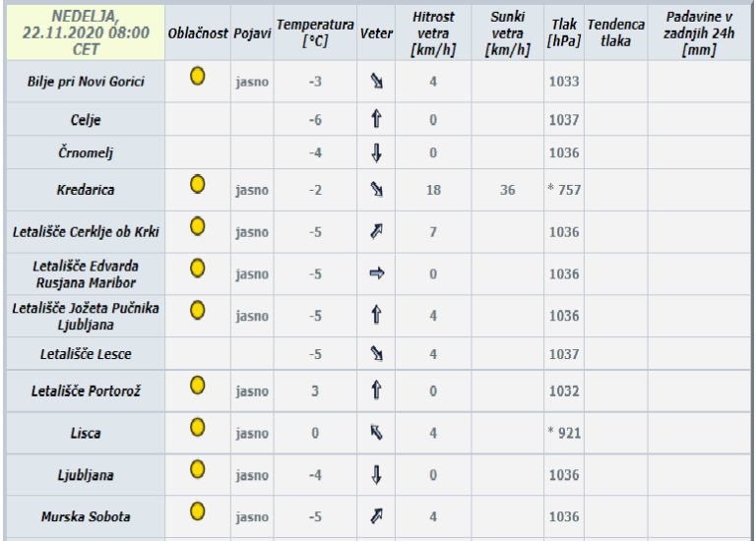756x541 pixels.
Task: Click the temperature 0 in the Lisca row
Action: pyautogui.click(x=315, y=433)
